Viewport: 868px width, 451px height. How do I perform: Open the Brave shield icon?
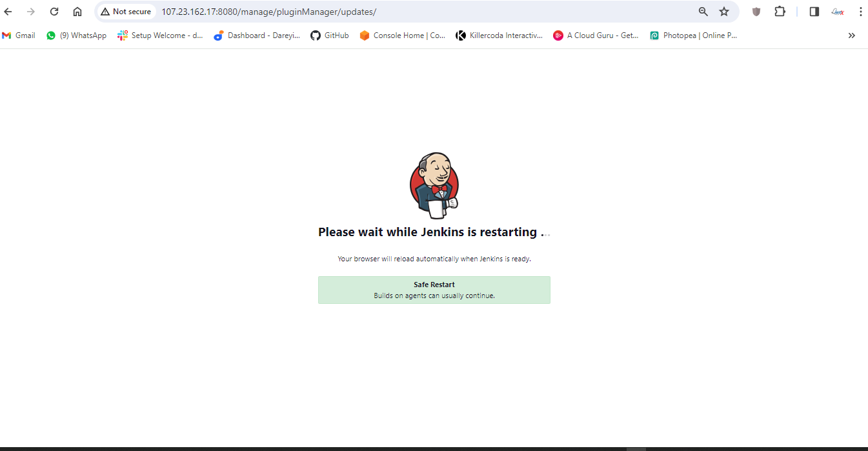pos(756,12)
